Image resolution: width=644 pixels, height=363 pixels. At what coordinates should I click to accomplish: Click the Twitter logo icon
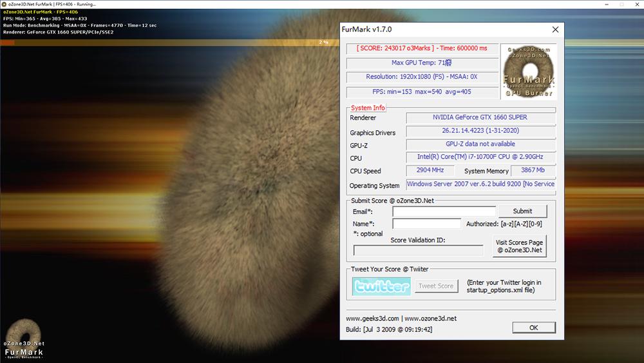tap(381, 286)
